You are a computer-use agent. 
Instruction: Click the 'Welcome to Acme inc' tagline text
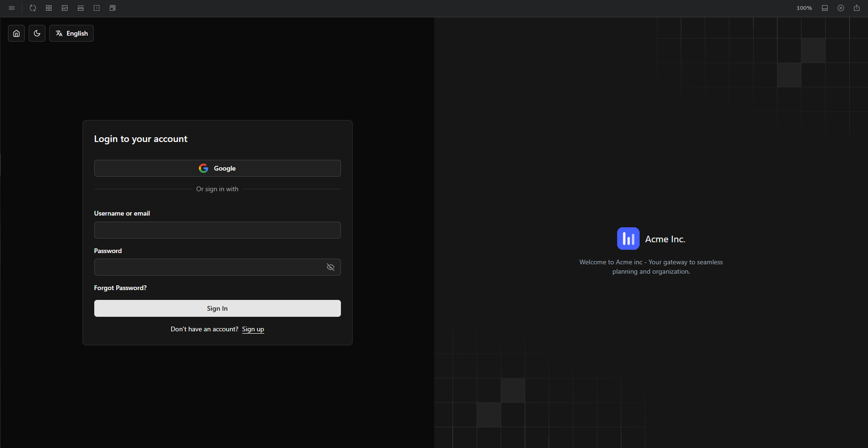(651, 267)
